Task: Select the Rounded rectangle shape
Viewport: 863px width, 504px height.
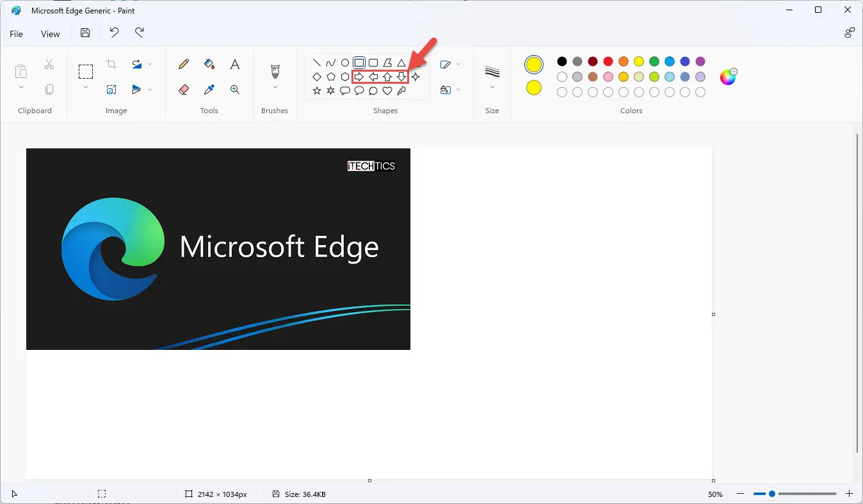Action: point(373,63)
